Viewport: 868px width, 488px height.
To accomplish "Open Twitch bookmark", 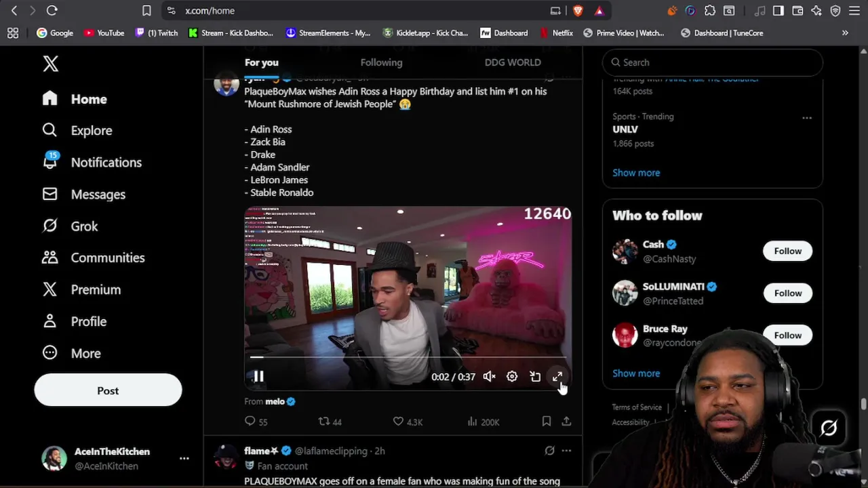I will [157, 33].
